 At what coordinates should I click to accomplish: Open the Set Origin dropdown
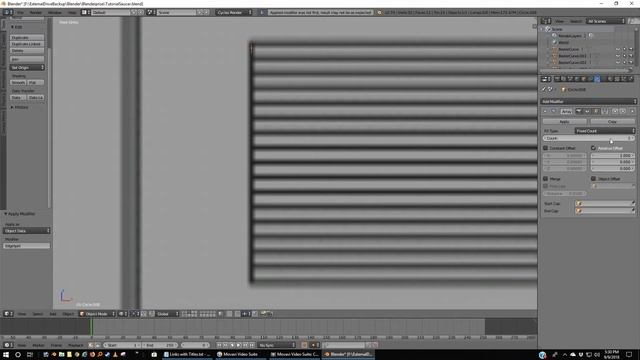(x=27, y=67)
